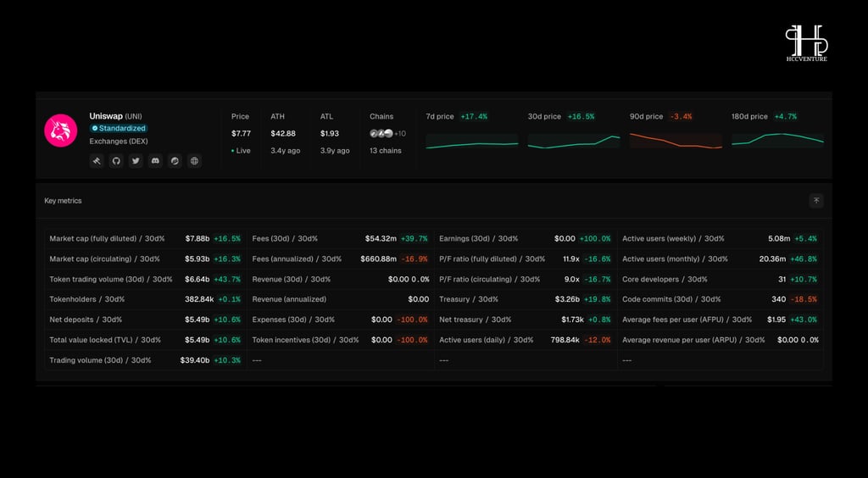This screenshot has height=478, width=868.
Task: Open the Uniswap Discord icon link
Action: point(156,161)
